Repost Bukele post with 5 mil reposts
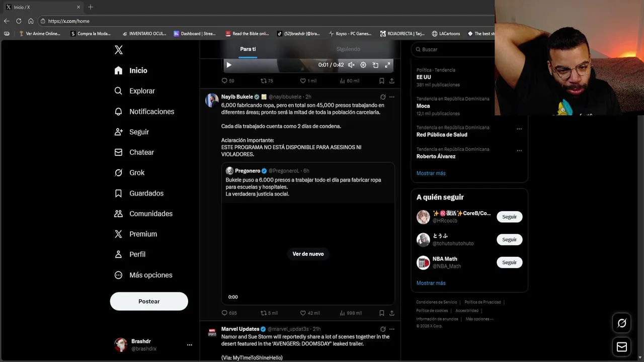The height and width of the screenshot is (362, 644). coord(269,313)
